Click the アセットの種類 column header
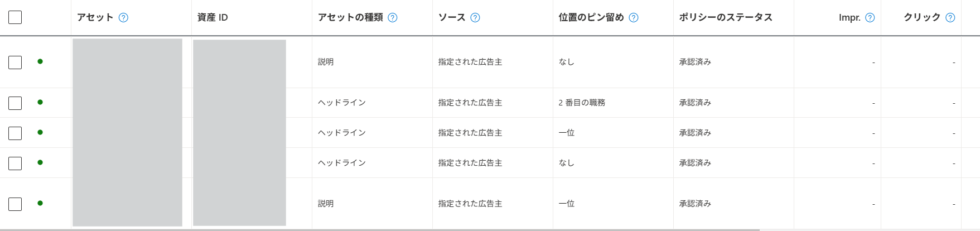 pos(350,18)
